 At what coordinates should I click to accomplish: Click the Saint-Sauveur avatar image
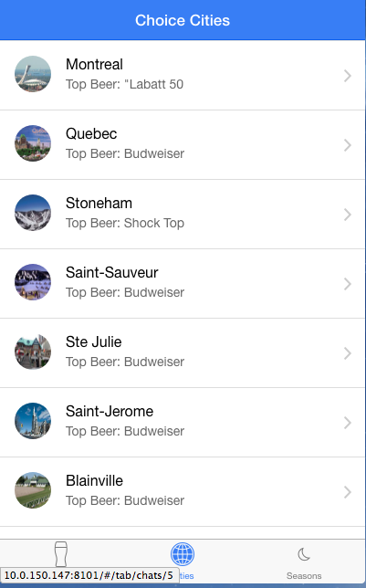coord(33,282)
